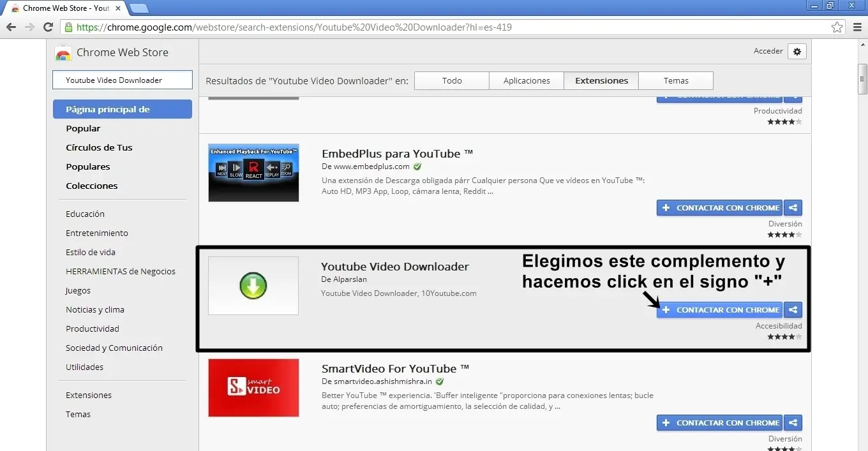Screen dimensions: 868x451
Task: Select the Utilidades category
Action: pyautogui.click(x=84, y=367)
